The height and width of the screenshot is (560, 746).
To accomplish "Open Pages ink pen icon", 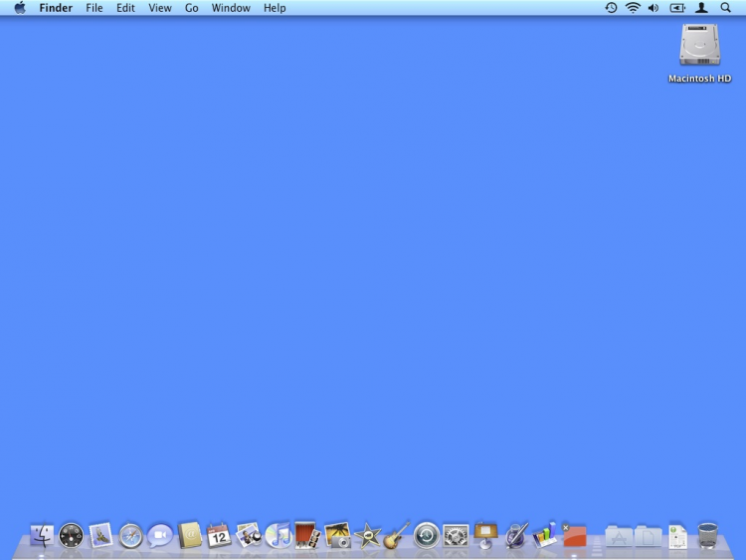I will [x=515, y=535].
